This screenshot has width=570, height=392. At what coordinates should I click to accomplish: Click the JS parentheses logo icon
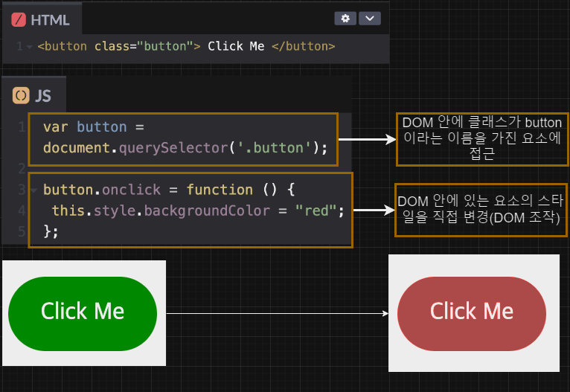(21, 95)
